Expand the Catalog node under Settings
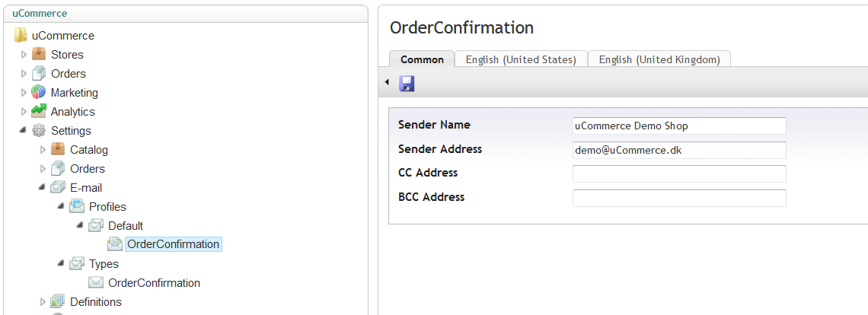This screenshot has width=868, height=315. [43, 149]
